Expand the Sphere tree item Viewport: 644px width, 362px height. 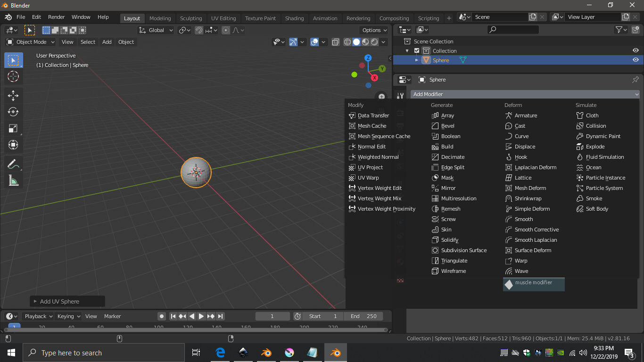417,60
